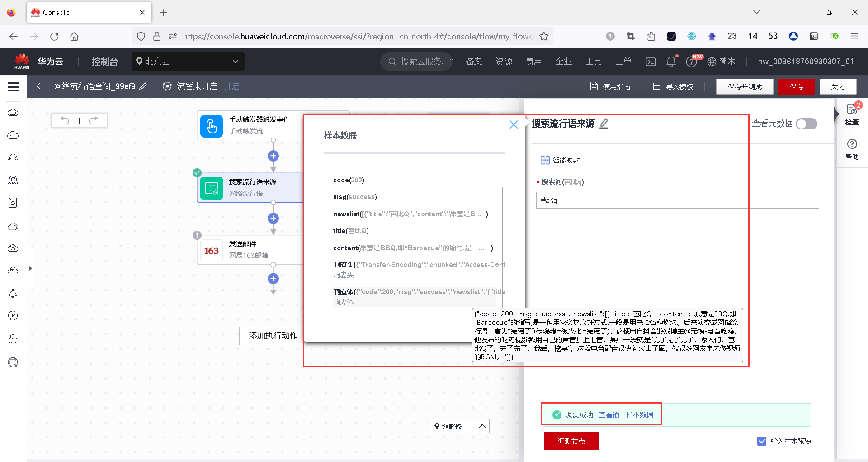Select the manual trigger node icon
The height and width of the screenshot is (462, 868).
pos(211,126)
